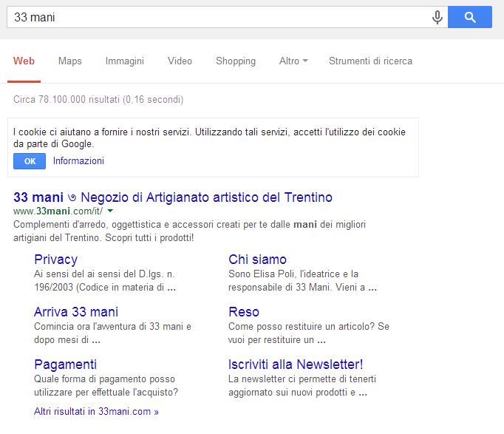Click the text 'Quale forma di pagamento posso'
Viewport: 504px width, 434px height.
(x=104, y=379)
